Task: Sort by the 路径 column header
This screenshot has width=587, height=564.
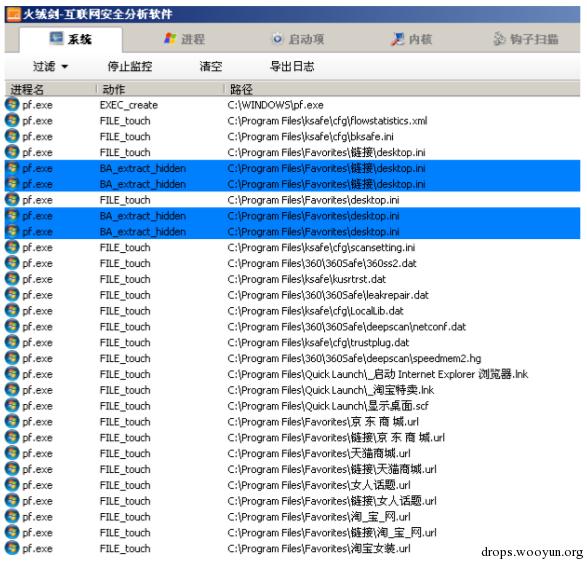Action: coord(402,89)
